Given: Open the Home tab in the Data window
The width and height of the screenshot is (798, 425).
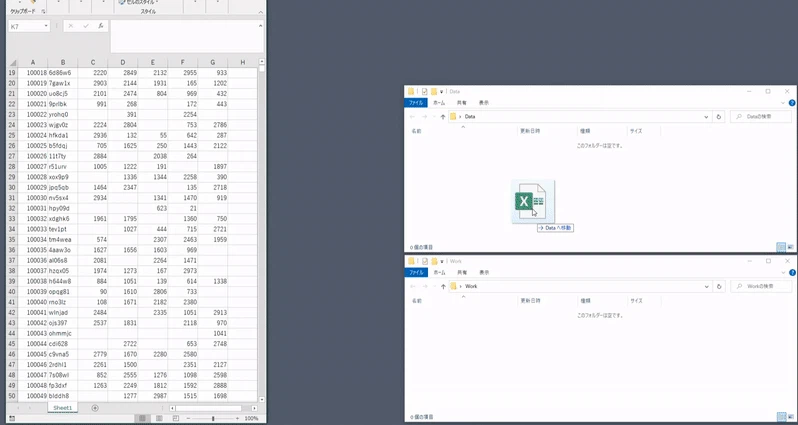Looking at the screenshot, I should tap(439, 103).
